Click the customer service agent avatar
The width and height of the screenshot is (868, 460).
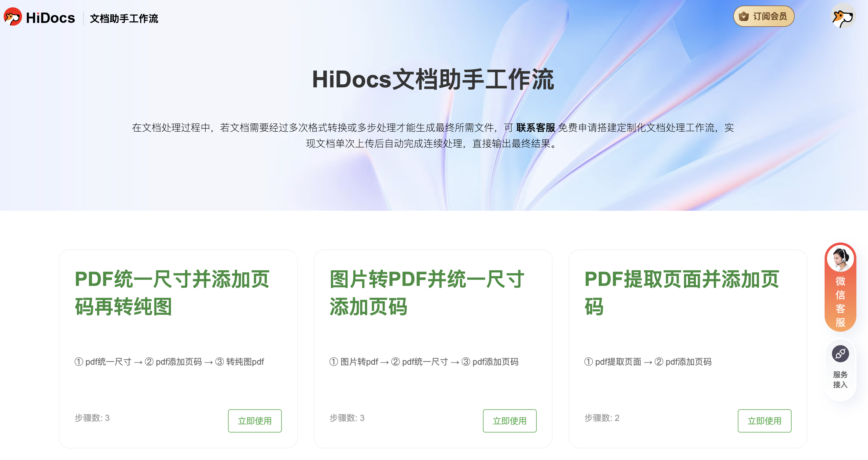click(x=840, y=259)
